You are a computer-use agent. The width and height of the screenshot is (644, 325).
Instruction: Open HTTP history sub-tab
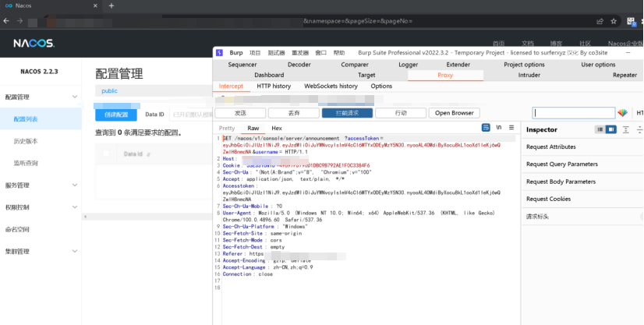[x=274, y=86]
